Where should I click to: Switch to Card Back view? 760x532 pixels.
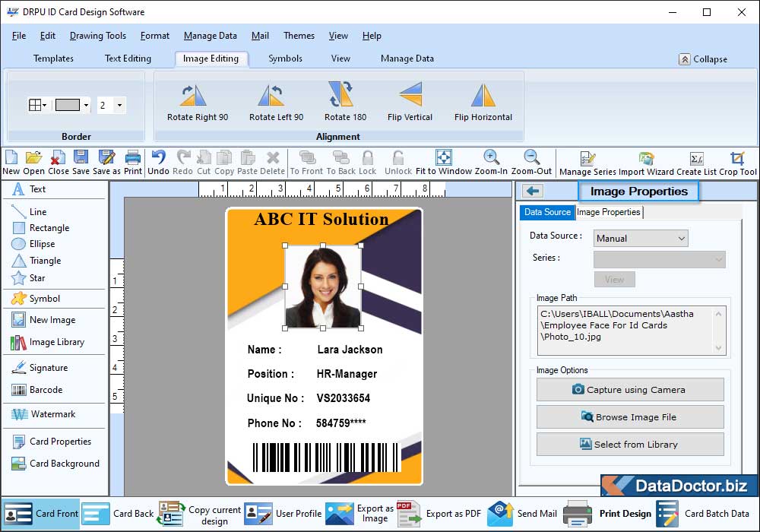(118, 514)
